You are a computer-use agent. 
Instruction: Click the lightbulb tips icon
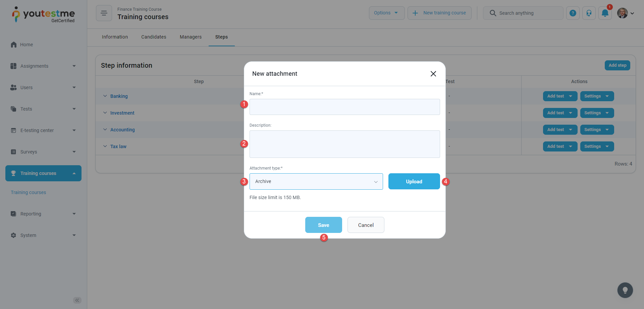[625, 290]
